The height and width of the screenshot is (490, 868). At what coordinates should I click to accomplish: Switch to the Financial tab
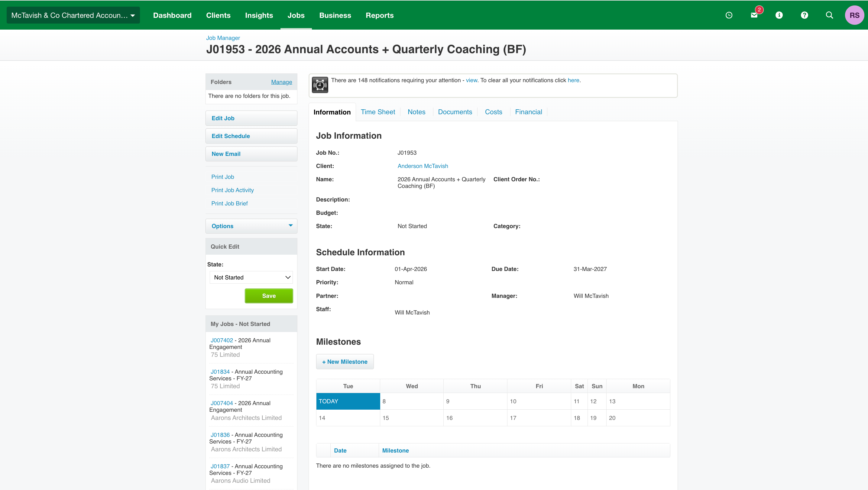click(x=528, y=112)
